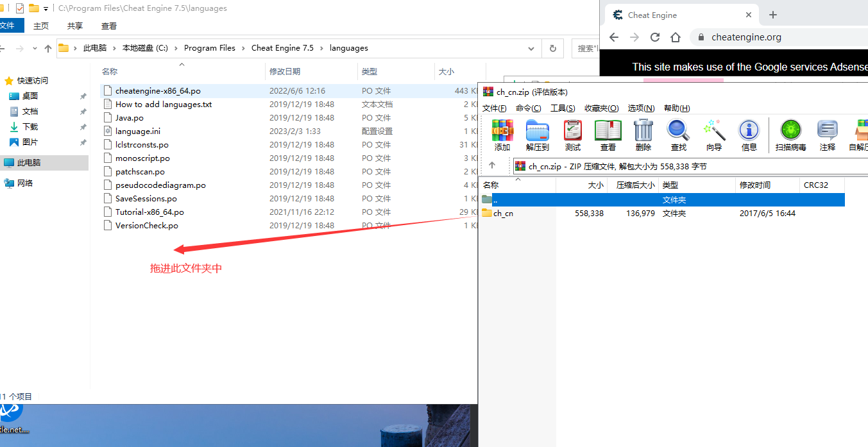868x447 pixels.
Task: Expand breadcrumb arrow after Cheat Engine 7.5
Action: 322,48
